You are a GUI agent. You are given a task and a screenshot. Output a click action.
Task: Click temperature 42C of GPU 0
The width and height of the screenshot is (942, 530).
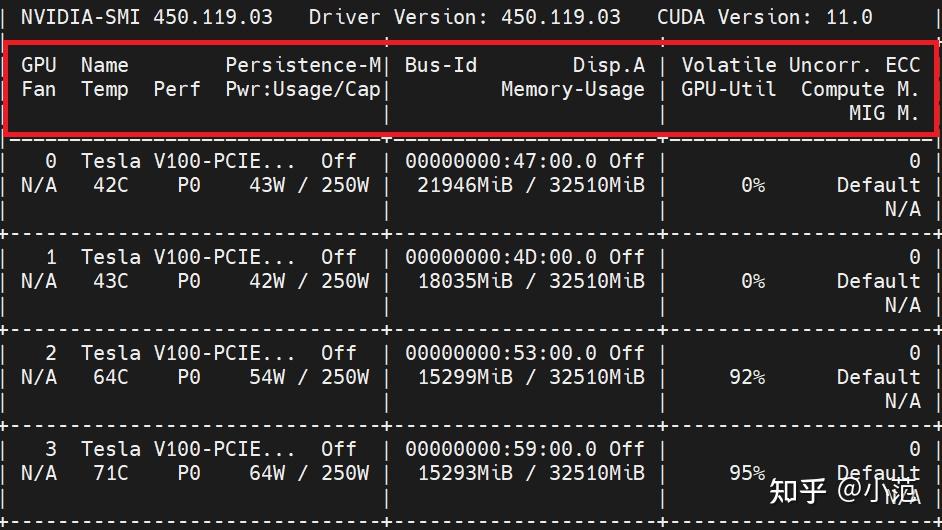click(111, 185)
